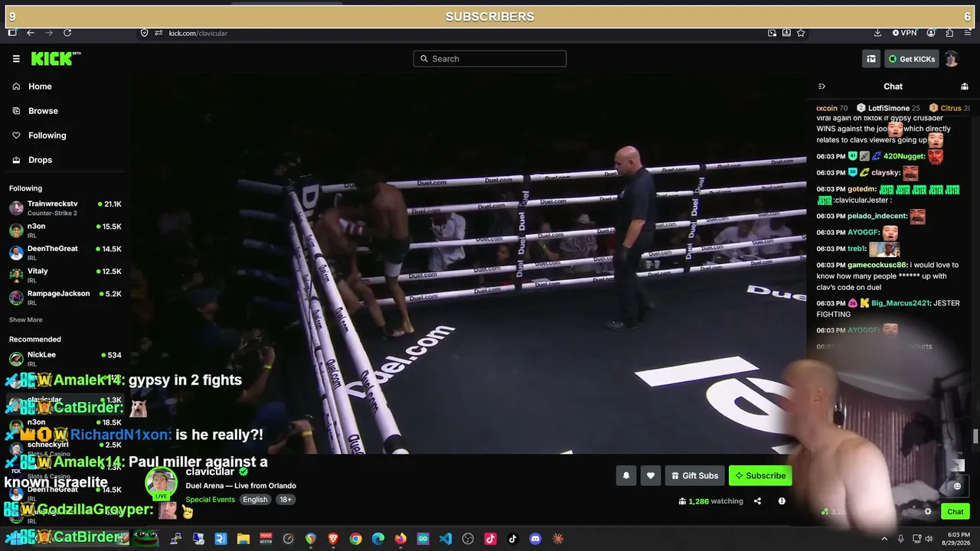Open the Following heart icon in sidebar
Image resolution: width=980 pixels, height=551 pixels.
click(16, 135)
